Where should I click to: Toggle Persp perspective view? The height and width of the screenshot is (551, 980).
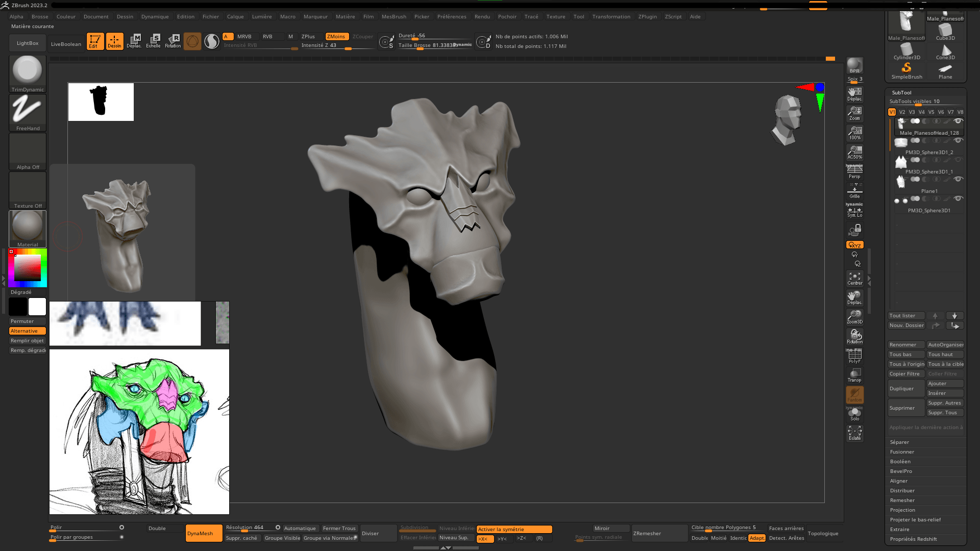tap(855, 172)
